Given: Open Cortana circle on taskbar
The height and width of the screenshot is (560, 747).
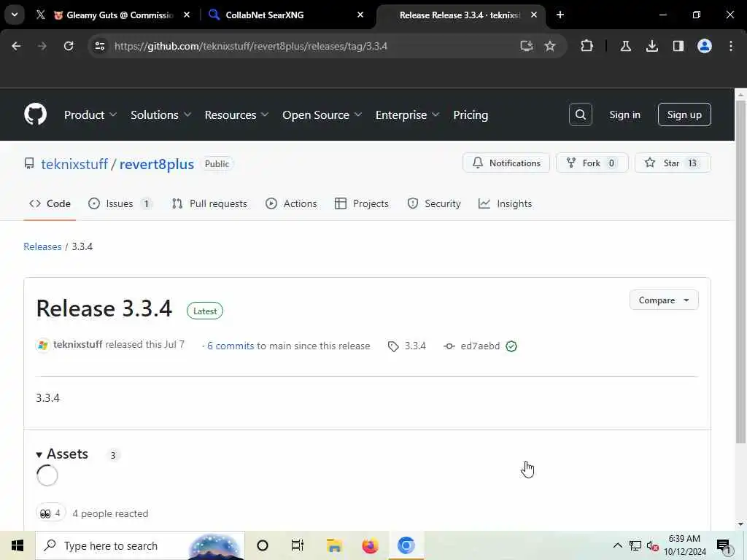Looking at the screenshot, I should point(263,545).
